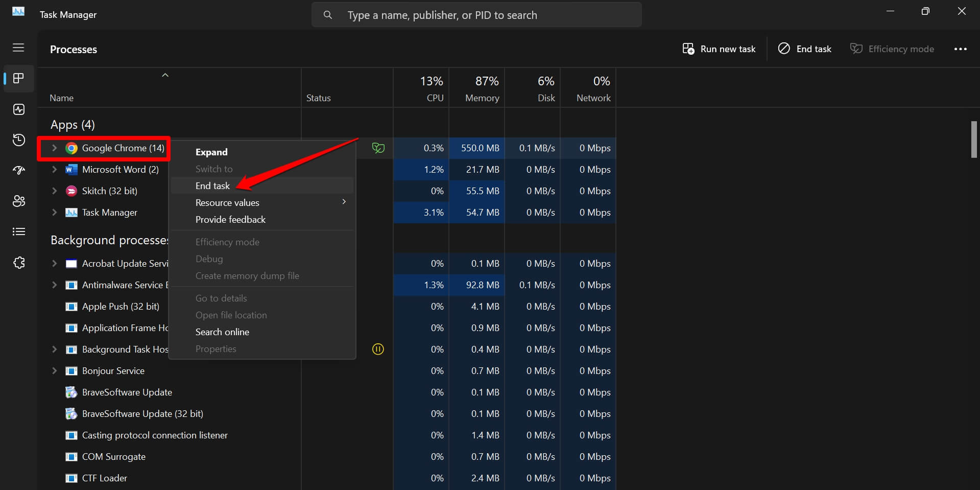Open the Startup apps sidebar icon
This screenshot has width=980, height=490.
[19, 170]
